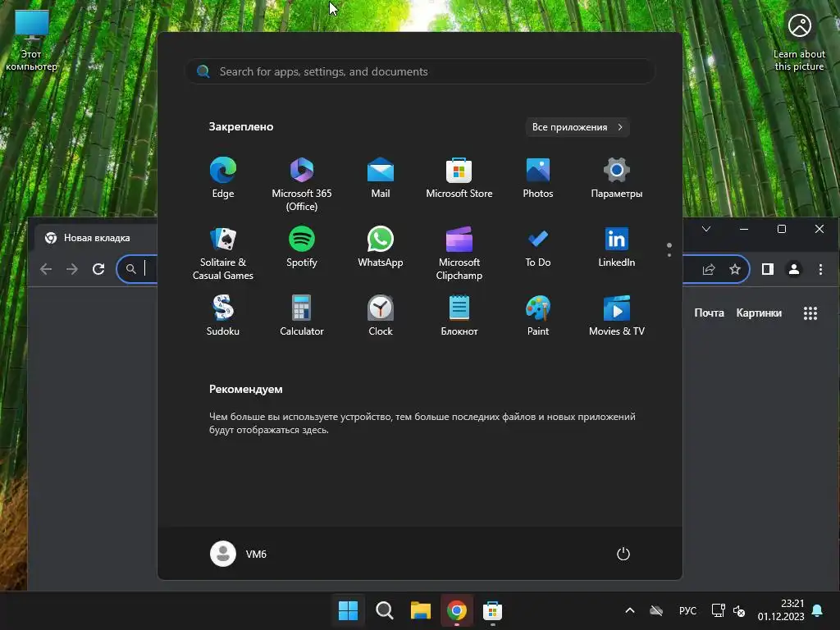
Task: Switch to Chrome on the taskbar
Action: pyautogui.click(x=456, y=610)
